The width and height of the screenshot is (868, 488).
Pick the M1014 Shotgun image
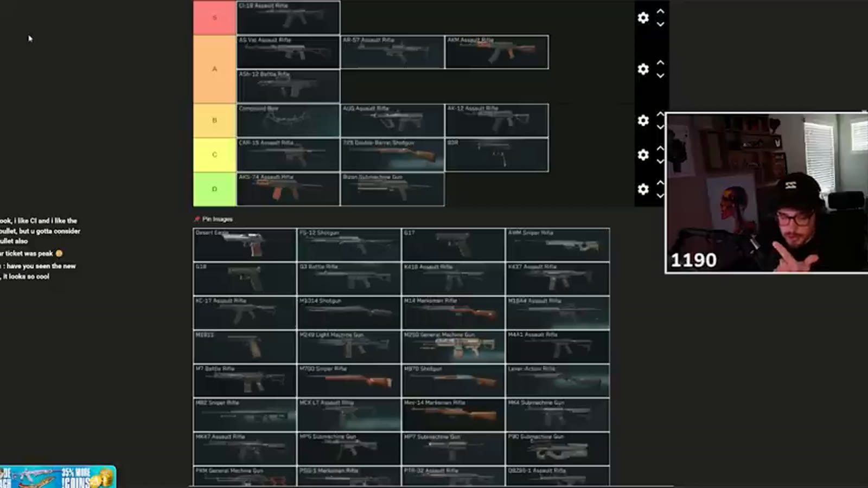pos(349,313)
